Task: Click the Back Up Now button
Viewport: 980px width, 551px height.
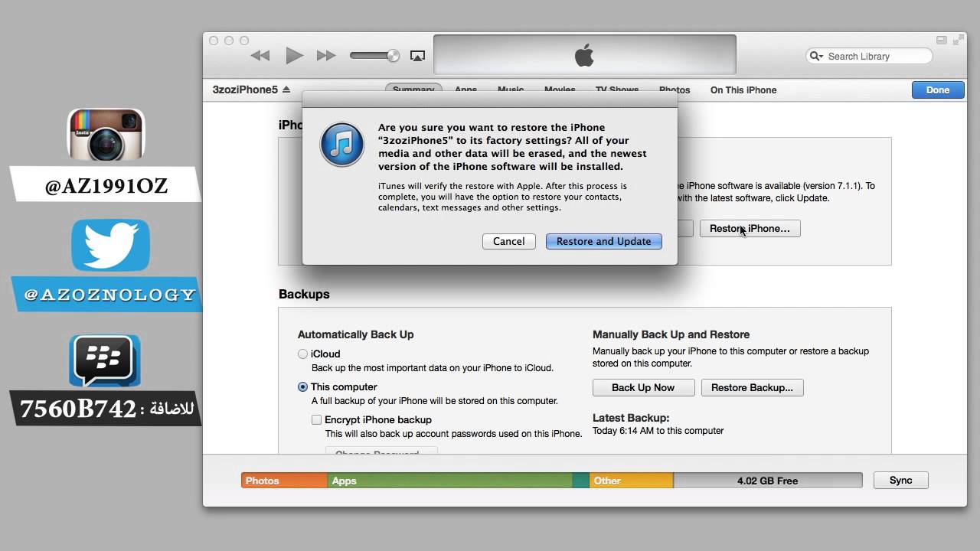Action: [x=643, y=387]
